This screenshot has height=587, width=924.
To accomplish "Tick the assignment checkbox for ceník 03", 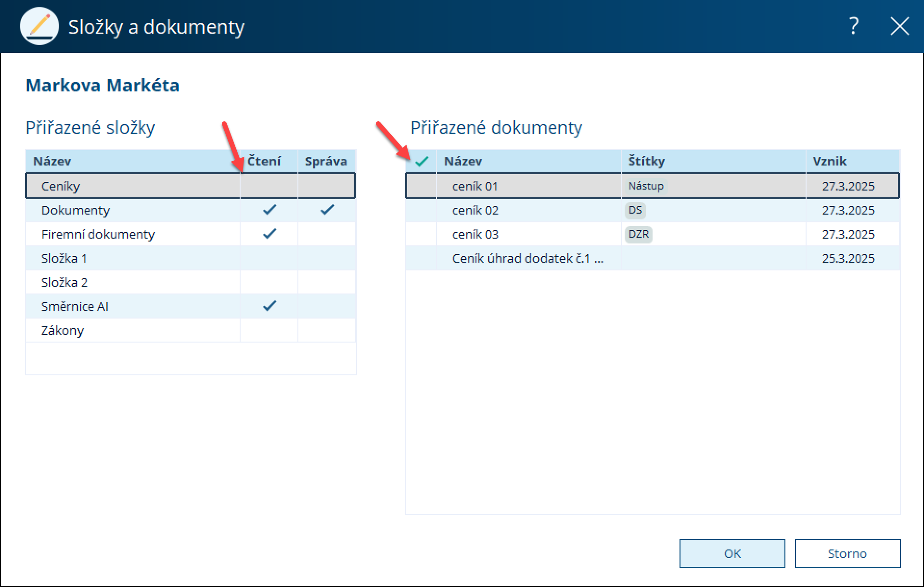I will [x=422, y=234].
